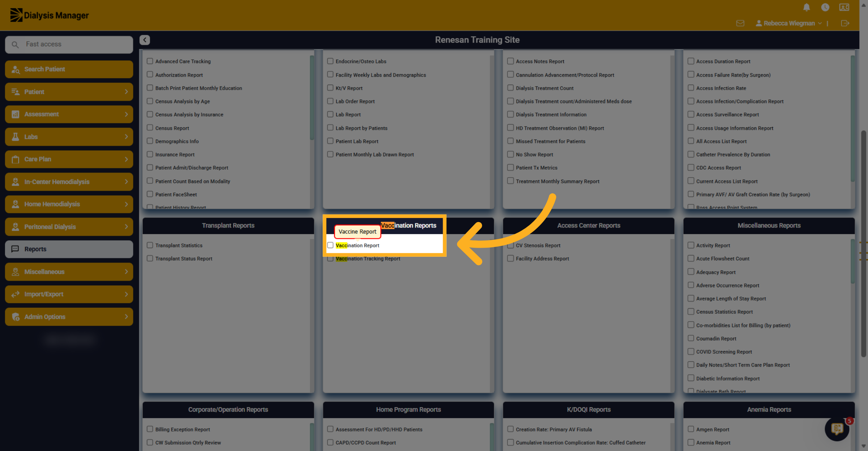
Task: Click the Search Patient icon
Action: (16, 69)
